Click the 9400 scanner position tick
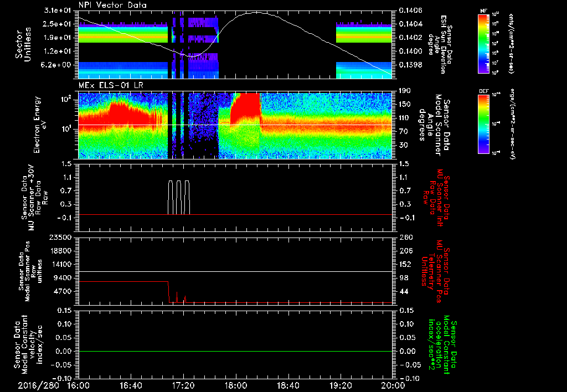This screenshot has height=392, width=567. (x=63, y=278)
